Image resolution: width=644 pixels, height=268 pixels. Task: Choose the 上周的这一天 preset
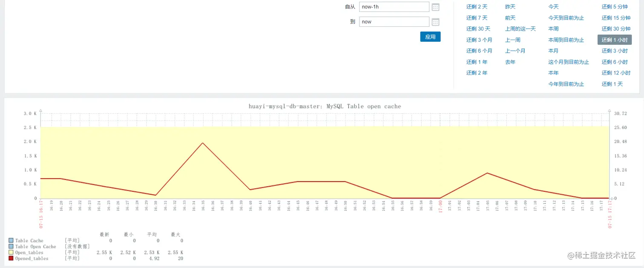point(520,29)
